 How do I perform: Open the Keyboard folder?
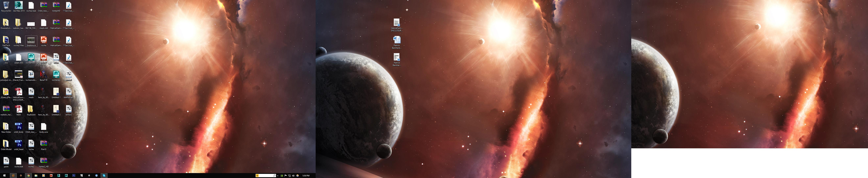pos(31,110)
